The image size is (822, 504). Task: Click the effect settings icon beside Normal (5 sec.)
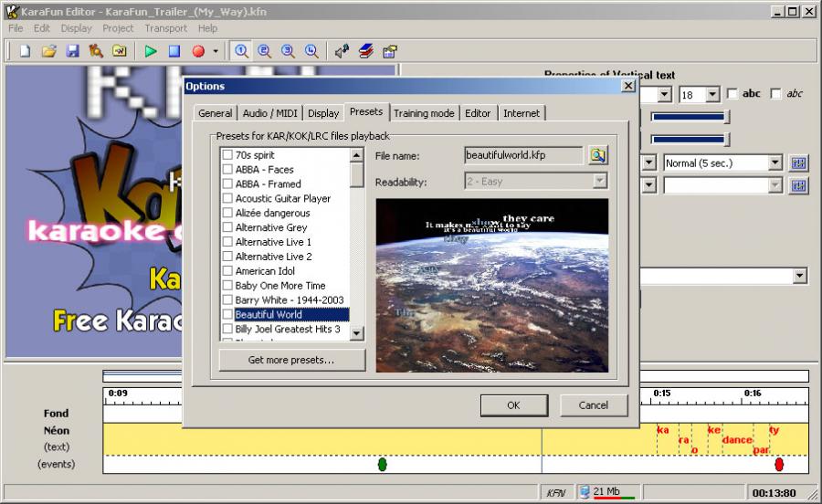[x=798, y=163]
